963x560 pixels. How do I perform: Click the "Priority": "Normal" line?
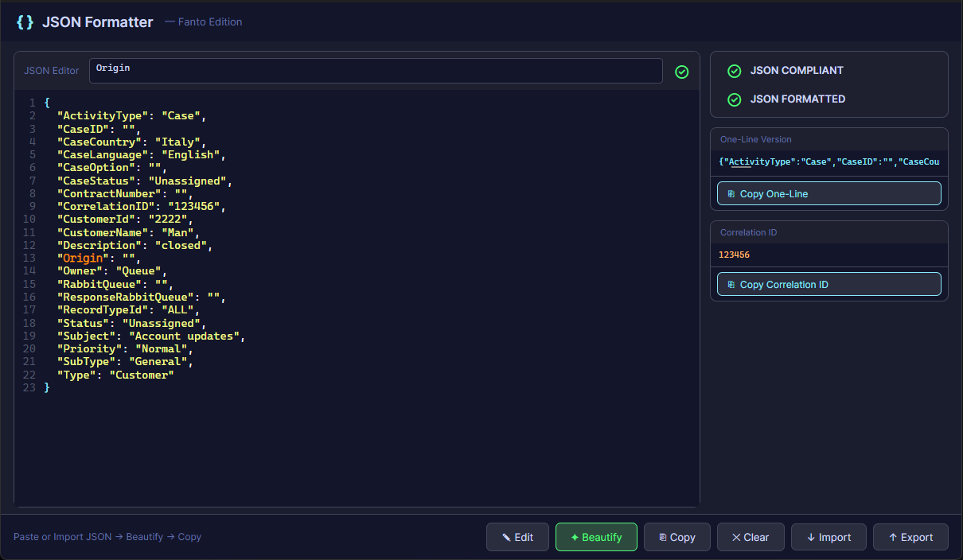point(125,349)
